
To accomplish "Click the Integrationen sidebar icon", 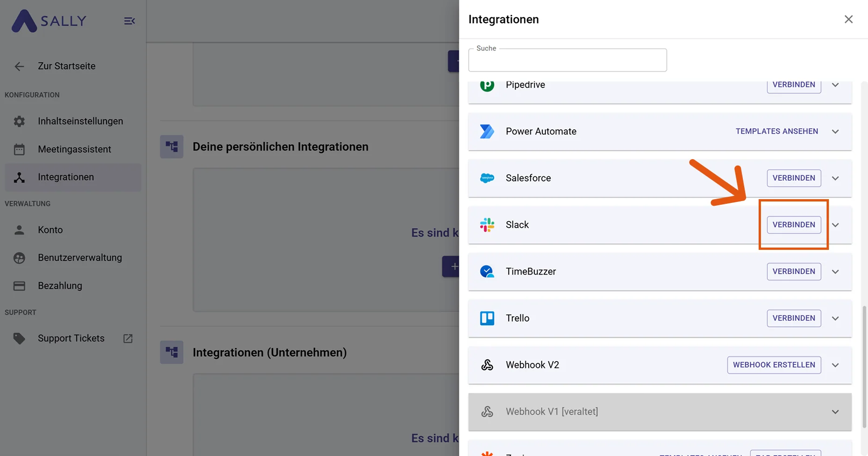I will click(x=19, y=177).
